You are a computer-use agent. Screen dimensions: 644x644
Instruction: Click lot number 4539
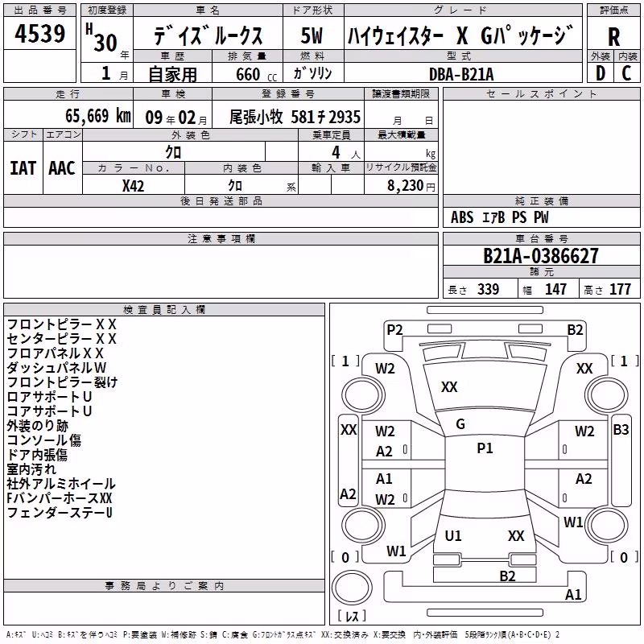pos(39,33)
